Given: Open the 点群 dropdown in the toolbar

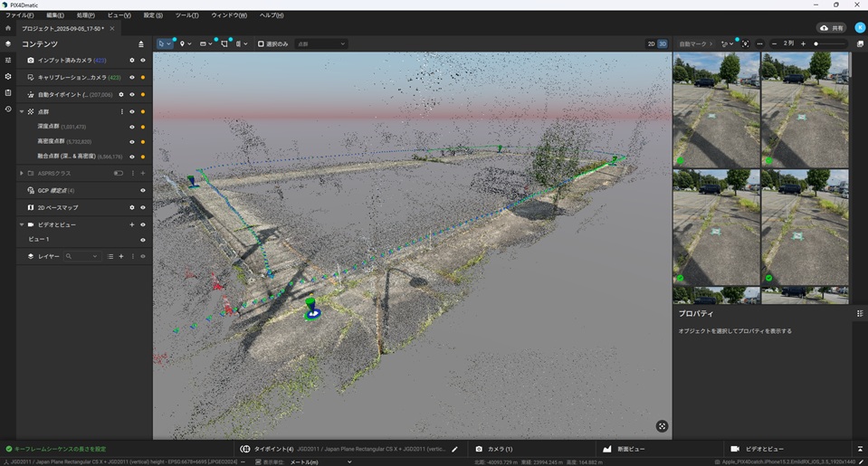Looking at the screenshot, I should click(321, 43).
